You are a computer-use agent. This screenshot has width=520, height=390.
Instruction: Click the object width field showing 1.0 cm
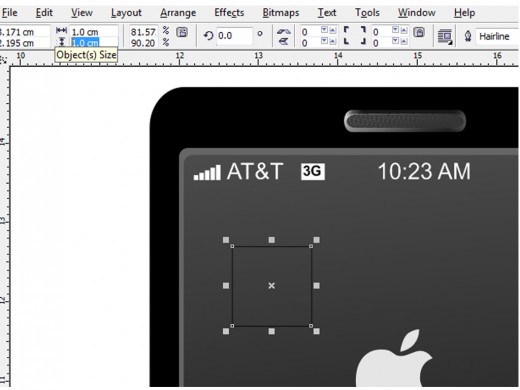[x=94, y=32]
